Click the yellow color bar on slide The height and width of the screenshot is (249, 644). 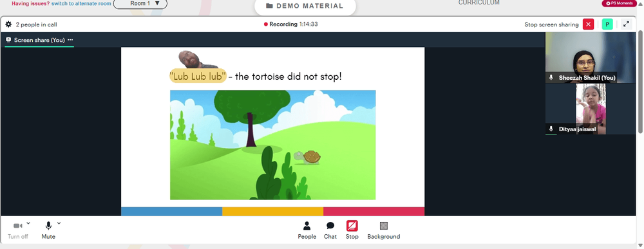tap(272, 212)
